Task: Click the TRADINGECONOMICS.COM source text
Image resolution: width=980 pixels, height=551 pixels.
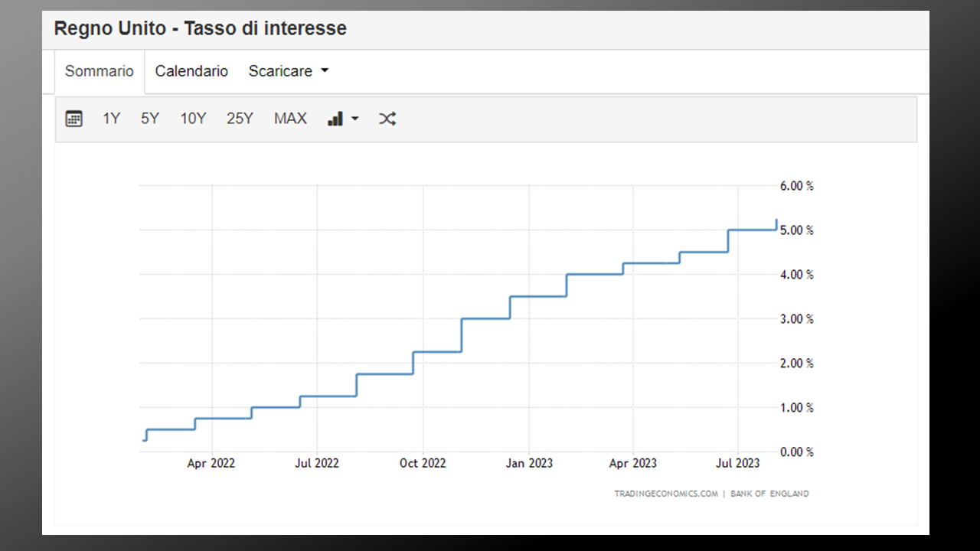Action: (666, 494)
